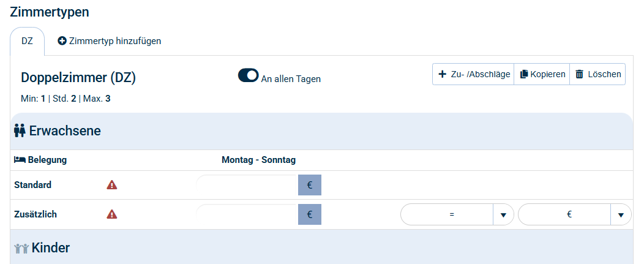Image resolution: width=644 pixels, height=264 pixels.
Task: Click the adults icon beside Erwachsene
Action: pyautogui.click(x=20, y=130)
